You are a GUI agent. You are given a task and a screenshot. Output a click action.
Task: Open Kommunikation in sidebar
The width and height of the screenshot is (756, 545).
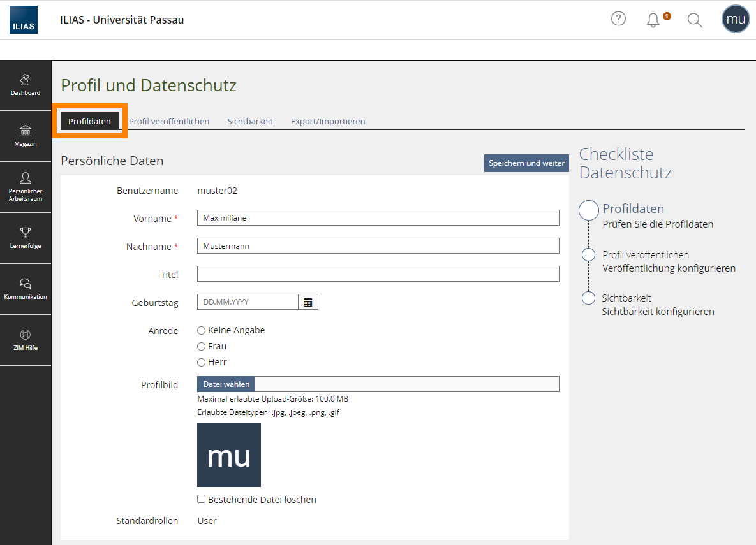click(x=26, y=289)
